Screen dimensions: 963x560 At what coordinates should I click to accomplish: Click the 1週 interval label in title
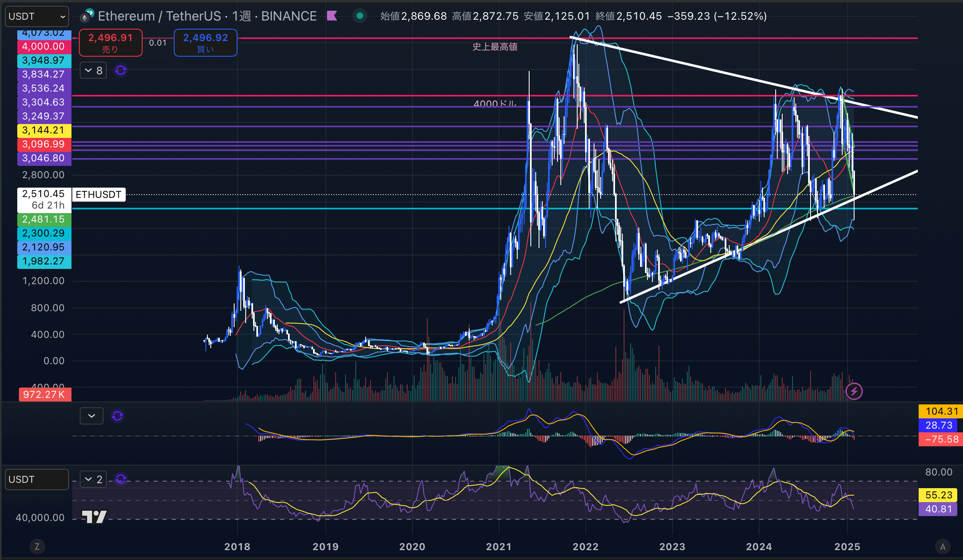point(242,16)
